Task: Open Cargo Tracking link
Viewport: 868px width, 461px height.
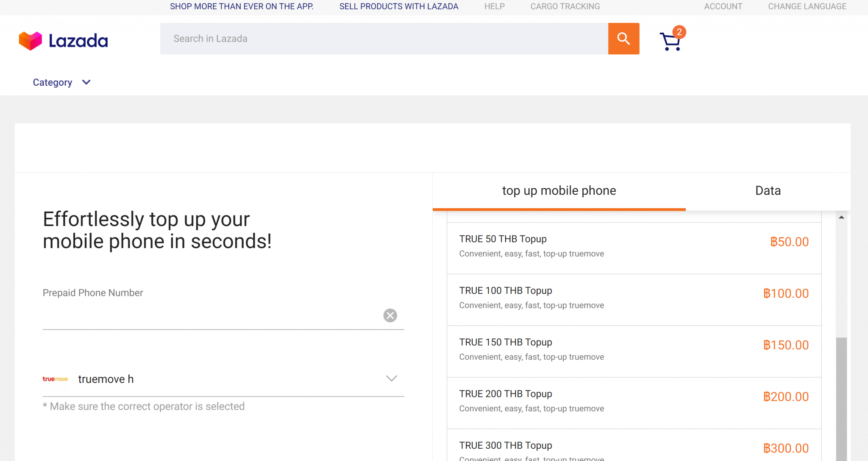Action: [565, 6]
